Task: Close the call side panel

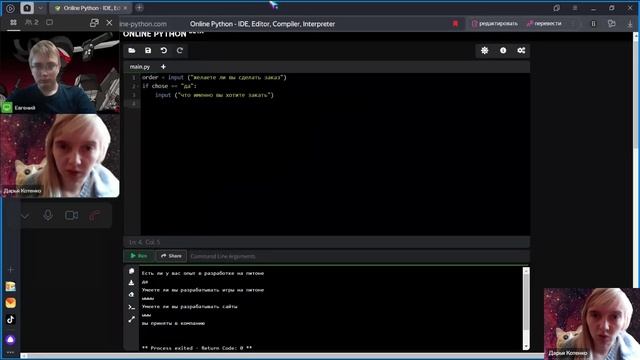Action: pos(109,23)
